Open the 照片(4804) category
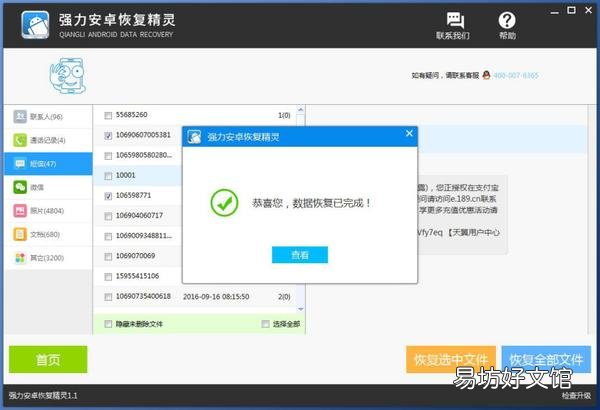 [48, 211]
